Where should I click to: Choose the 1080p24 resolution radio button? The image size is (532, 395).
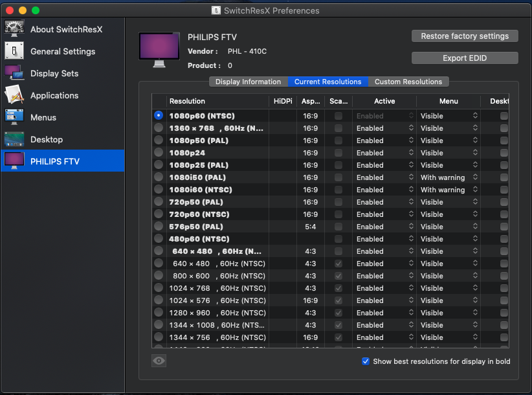(x=159, y=152)
